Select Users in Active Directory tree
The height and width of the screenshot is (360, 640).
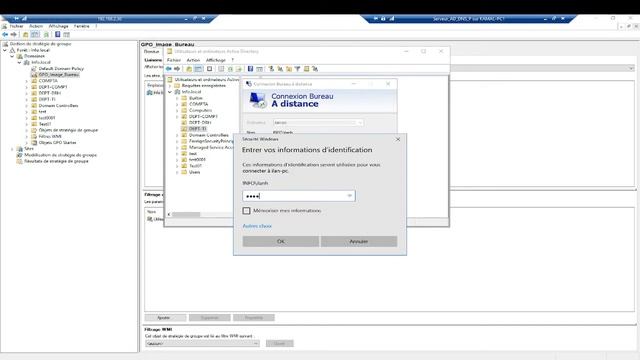[x=194, y=172]
